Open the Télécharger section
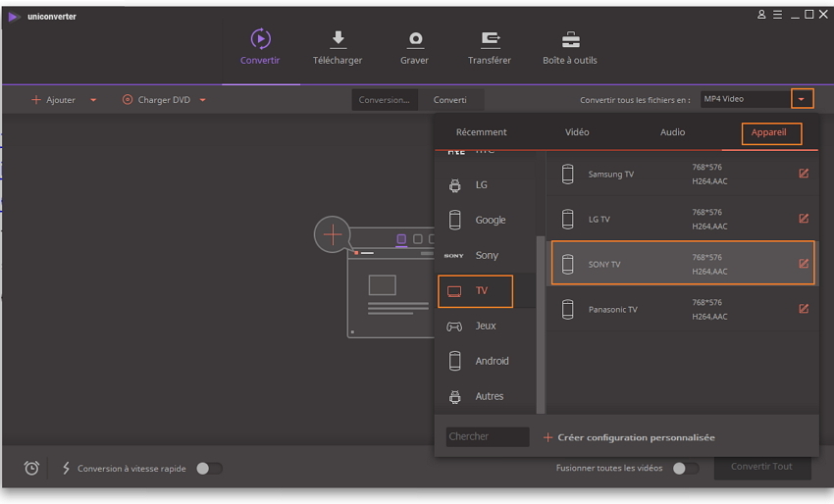This screenshot has width=834, height=504. tap(338, 47)
